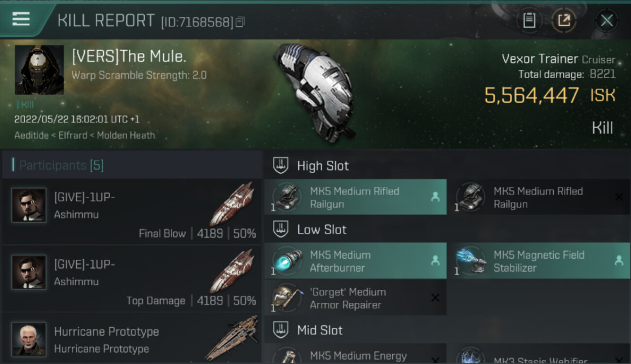631x364 pixels.
Task: Collapse the High Slot section icon
Action: (281, 165)
